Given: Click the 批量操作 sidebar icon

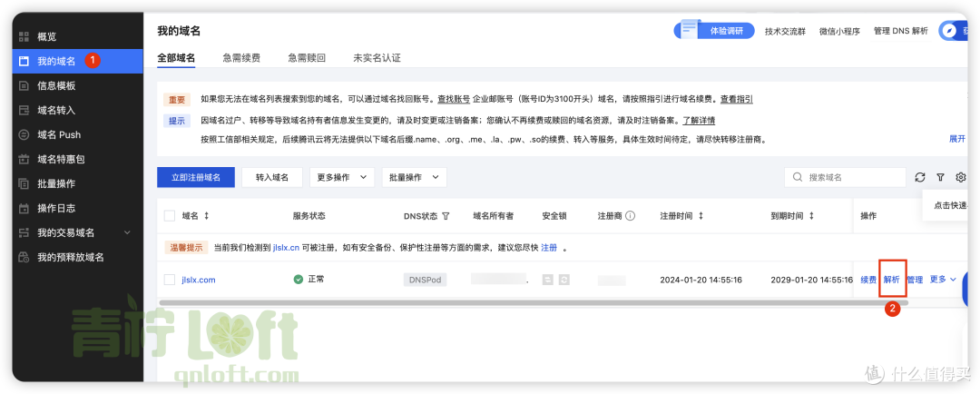Looking at the screenshot, I should coord(24,184).
